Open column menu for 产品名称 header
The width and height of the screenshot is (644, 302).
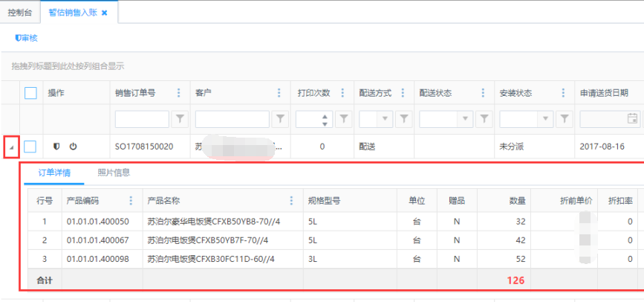292,201
